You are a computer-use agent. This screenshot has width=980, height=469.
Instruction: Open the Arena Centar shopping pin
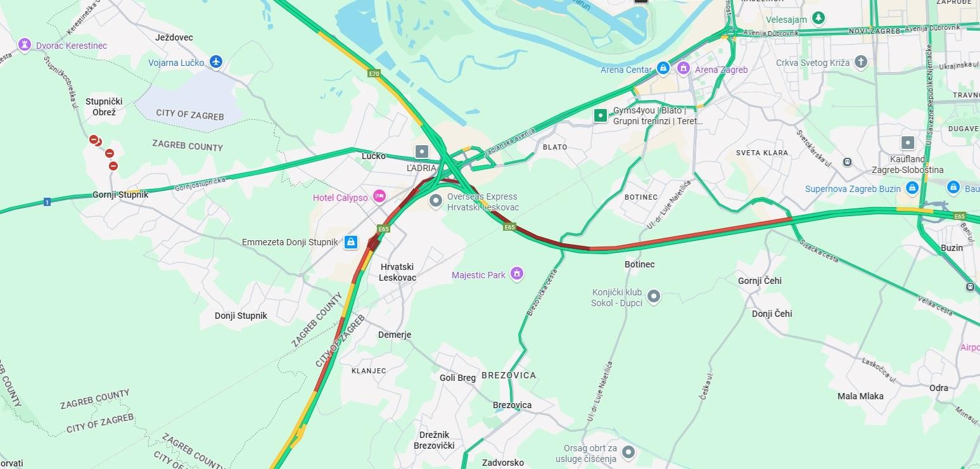(x=663, y=68)
